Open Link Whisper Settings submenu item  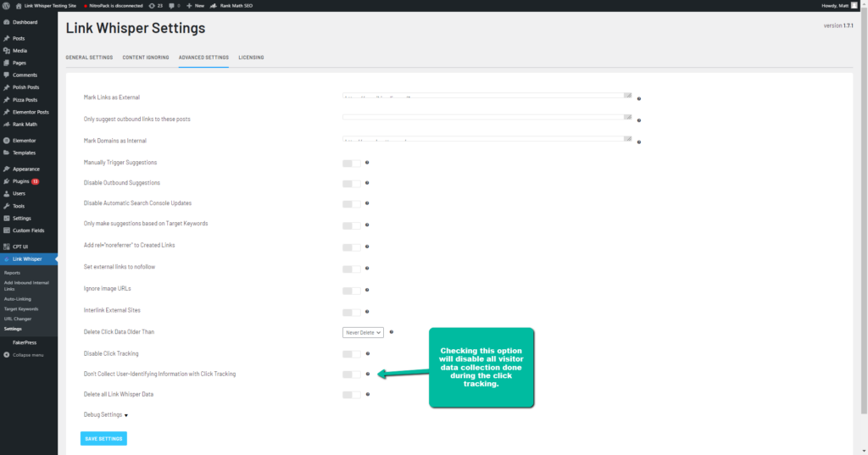click(x=13, y=329)
